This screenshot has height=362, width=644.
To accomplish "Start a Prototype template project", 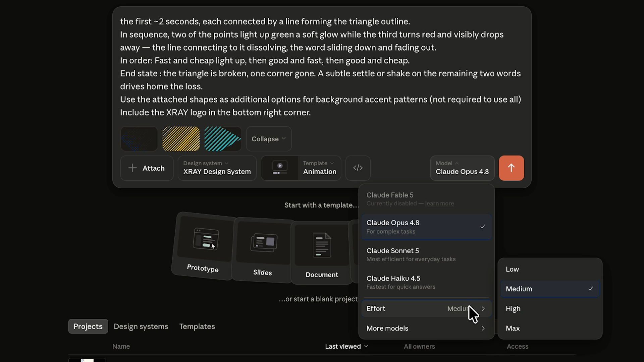I will tap(203, 246).
